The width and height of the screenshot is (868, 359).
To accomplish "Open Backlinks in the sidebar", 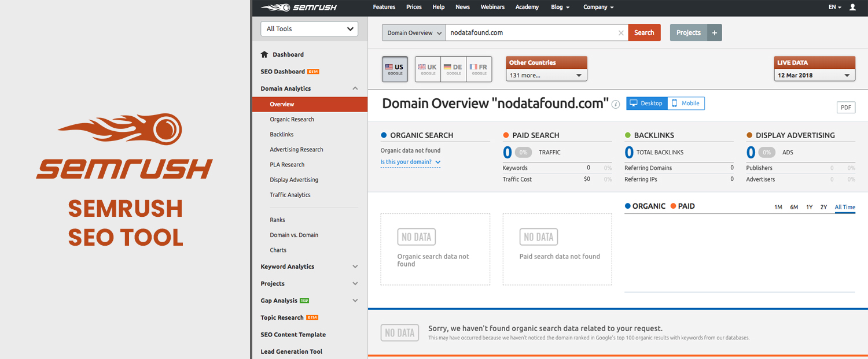I will (282, 134).
